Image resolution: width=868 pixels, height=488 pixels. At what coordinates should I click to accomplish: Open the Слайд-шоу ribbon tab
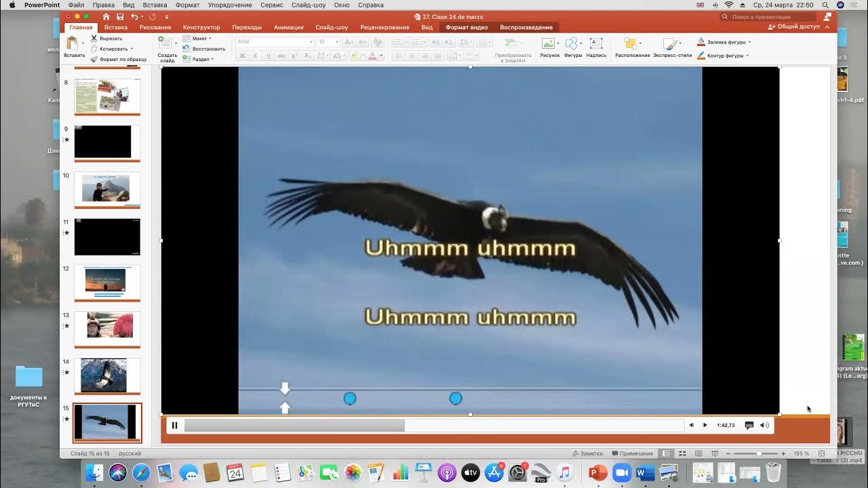pos(332,27)
